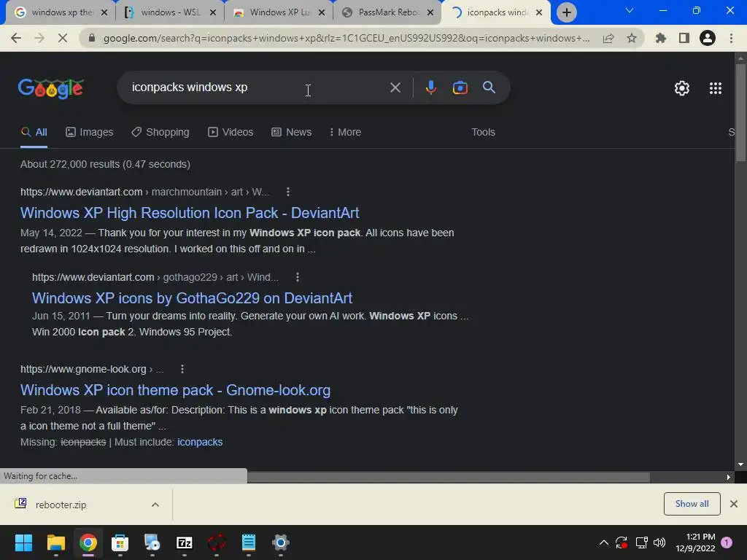The width and height of the screenshot is (747, 560).
Task: Switch to 'windows xp the' tab
Action: pos(61,12)
